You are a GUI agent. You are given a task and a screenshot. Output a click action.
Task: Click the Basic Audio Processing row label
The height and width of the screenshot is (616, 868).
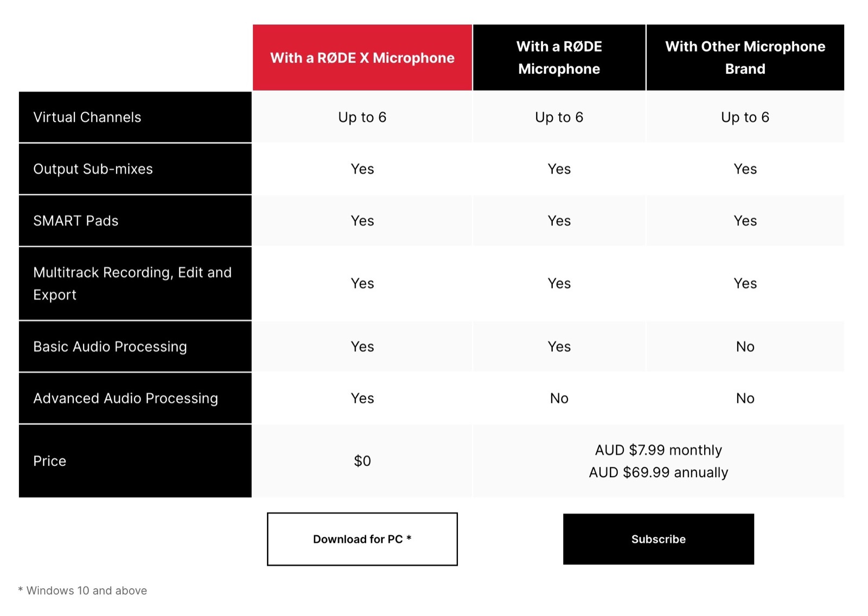coord(110,347)
